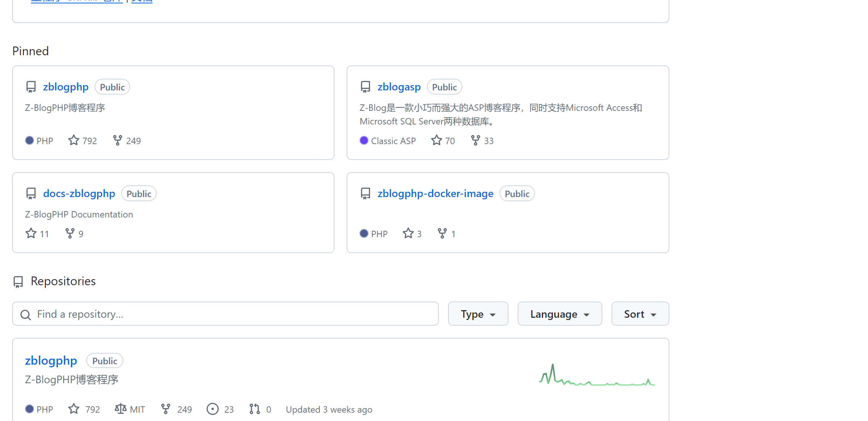Screen dimensions: 868x421
Task: Click PHP language dot in repository list row
Action: click(x=30, y=409)
